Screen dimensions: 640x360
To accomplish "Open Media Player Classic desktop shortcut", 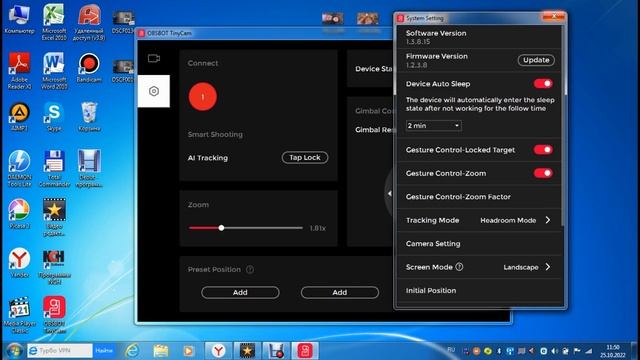I will 19,315.
